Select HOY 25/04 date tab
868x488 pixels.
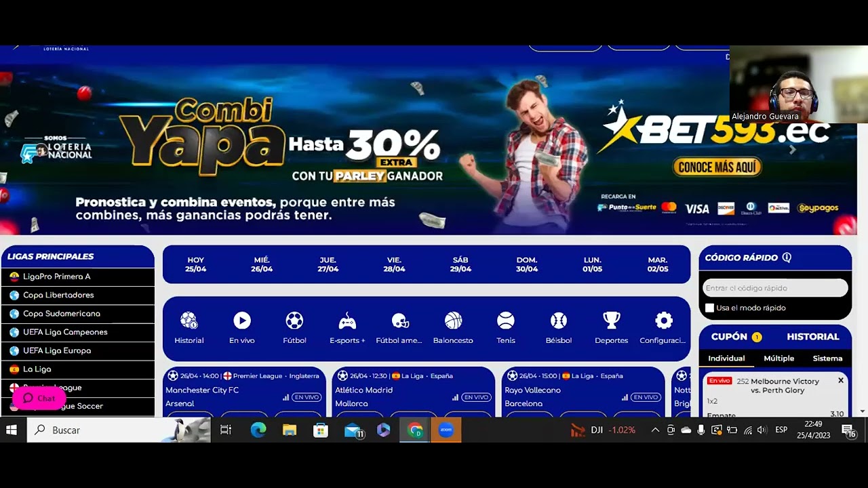click(x=196, y=264)
